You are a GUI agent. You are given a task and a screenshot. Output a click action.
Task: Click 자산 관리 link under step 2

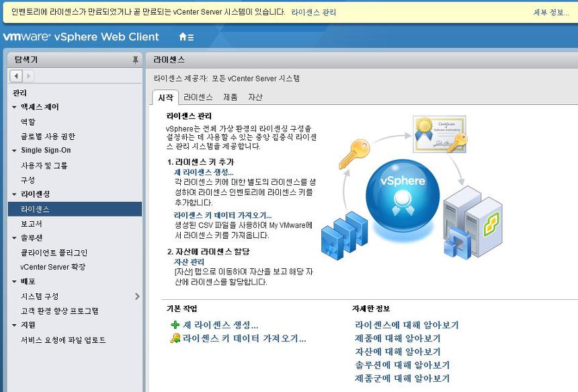pyautogui.click(x=189, y=262)
